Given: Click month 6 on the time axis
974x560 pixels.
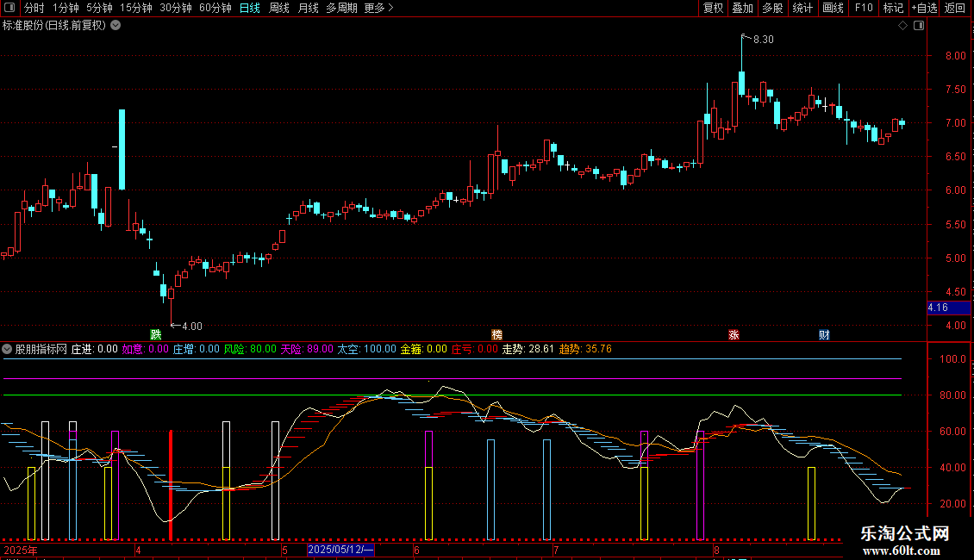Looking at the screenshot, I should 417,550.
